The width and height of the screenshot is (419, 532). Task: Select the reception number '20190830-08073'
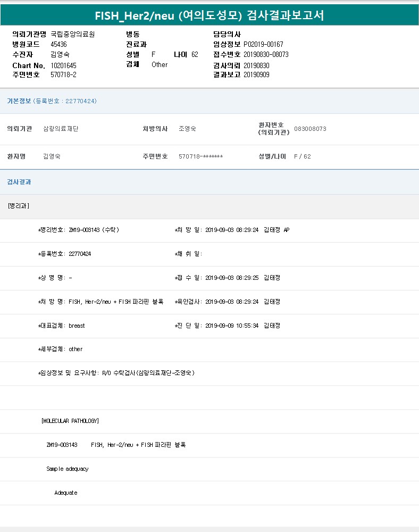266,55
